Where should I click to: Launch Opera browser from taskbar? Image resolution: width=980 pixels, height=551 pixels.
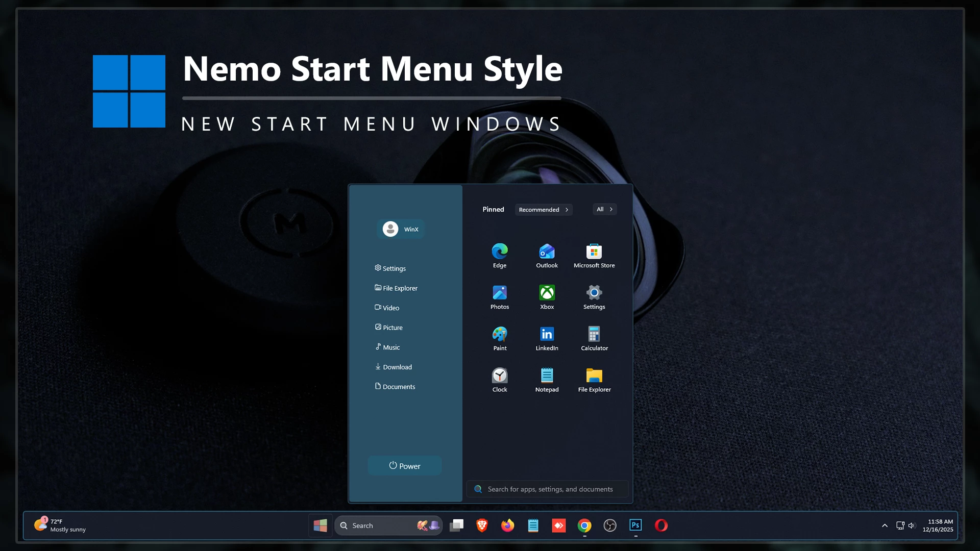[661, 525]
